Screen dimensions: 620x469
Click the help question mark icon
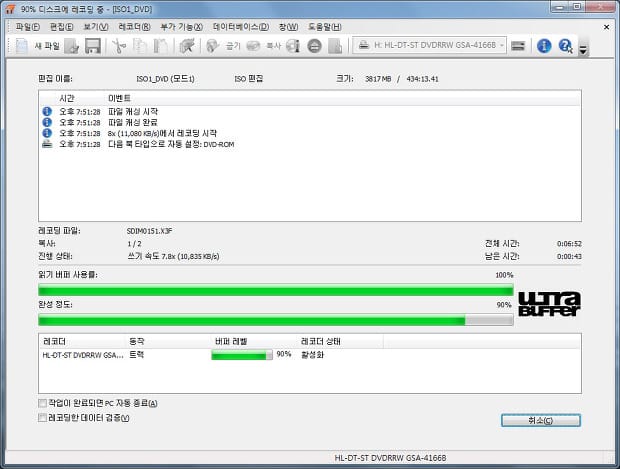coord(565,46)
